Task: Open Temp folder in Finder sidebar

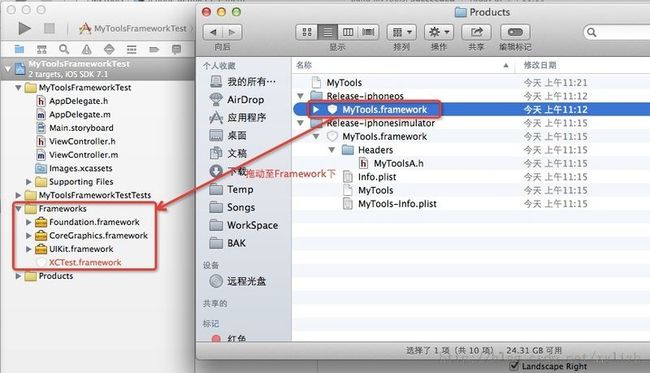Action: point(232,189)
